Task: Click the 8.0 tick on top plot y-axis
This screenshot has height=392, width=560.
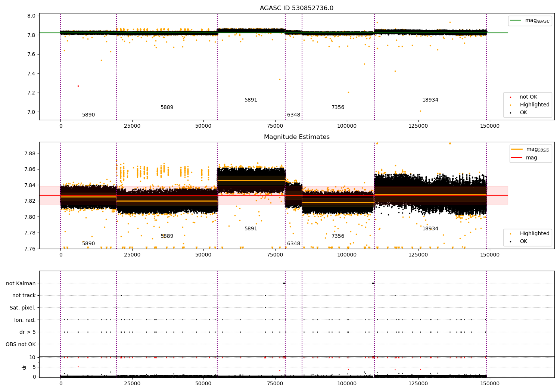Action: click(x=31, y=16)
